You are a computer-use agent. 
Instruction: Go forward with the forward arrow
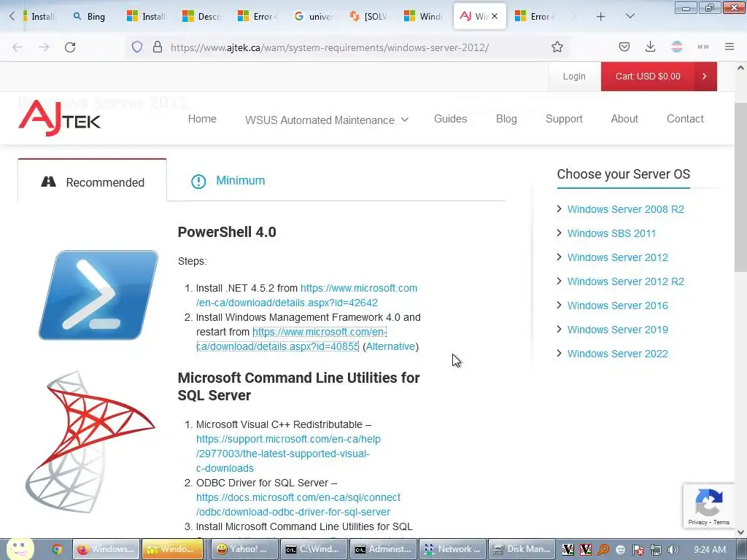click(x=44, y=47)
